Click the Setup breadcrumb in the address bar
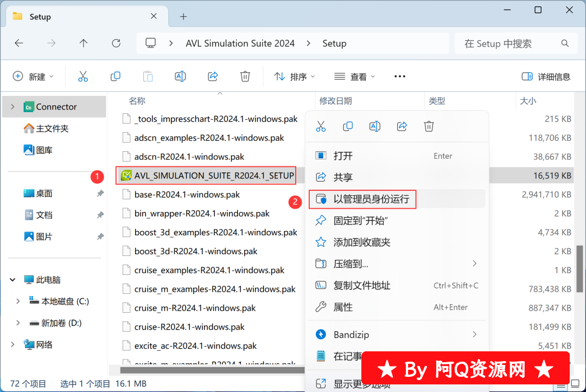The width and height of the screenshot is (586, 392). 334,43
